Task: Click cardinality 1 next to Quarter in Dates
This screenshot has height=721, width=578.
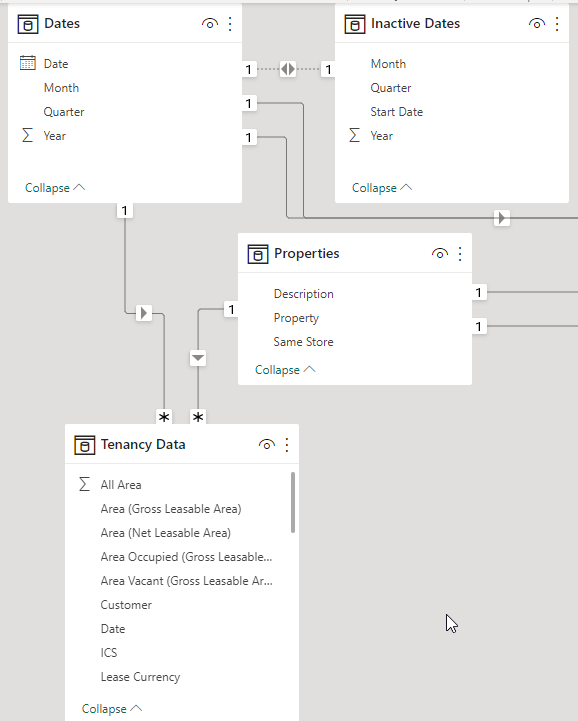Action: [249, 103]
